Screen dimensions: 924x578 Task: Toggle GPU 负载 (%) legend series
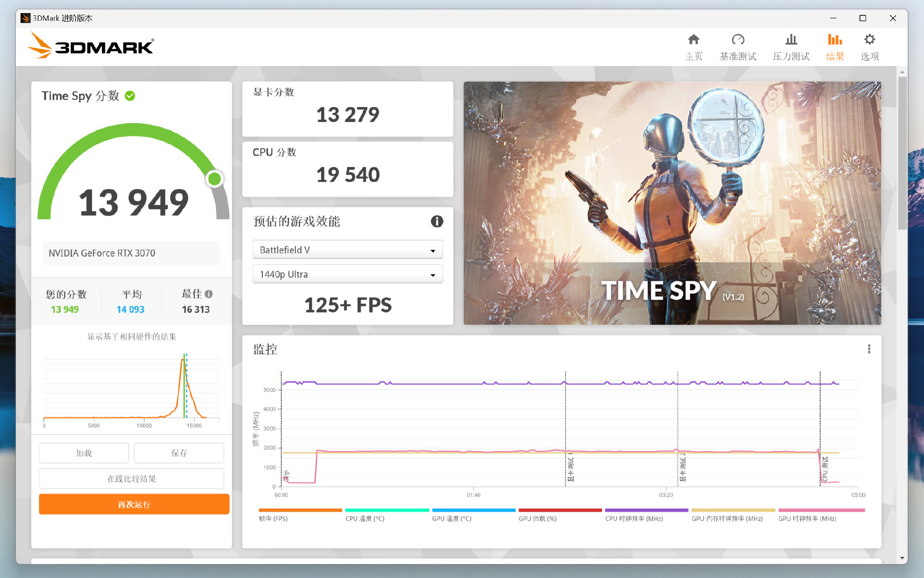point(537,519)
